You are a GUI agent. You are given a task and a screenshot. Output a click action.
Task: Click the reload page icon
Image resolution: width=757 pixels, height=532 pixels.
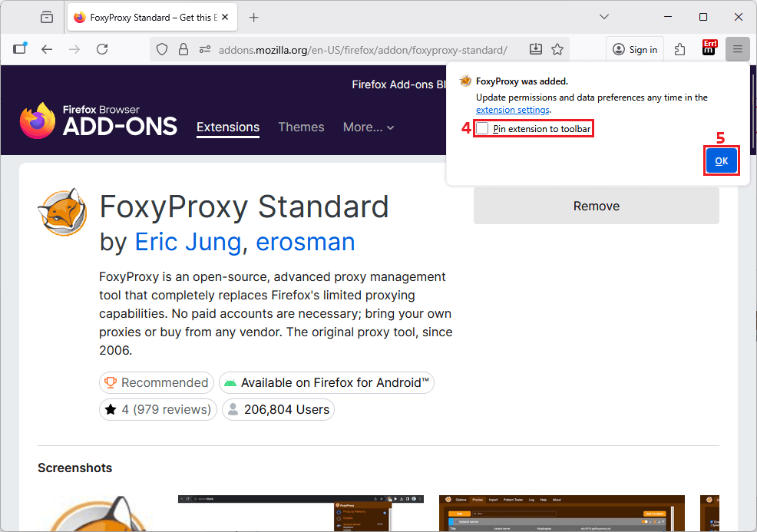click(102, 49)
